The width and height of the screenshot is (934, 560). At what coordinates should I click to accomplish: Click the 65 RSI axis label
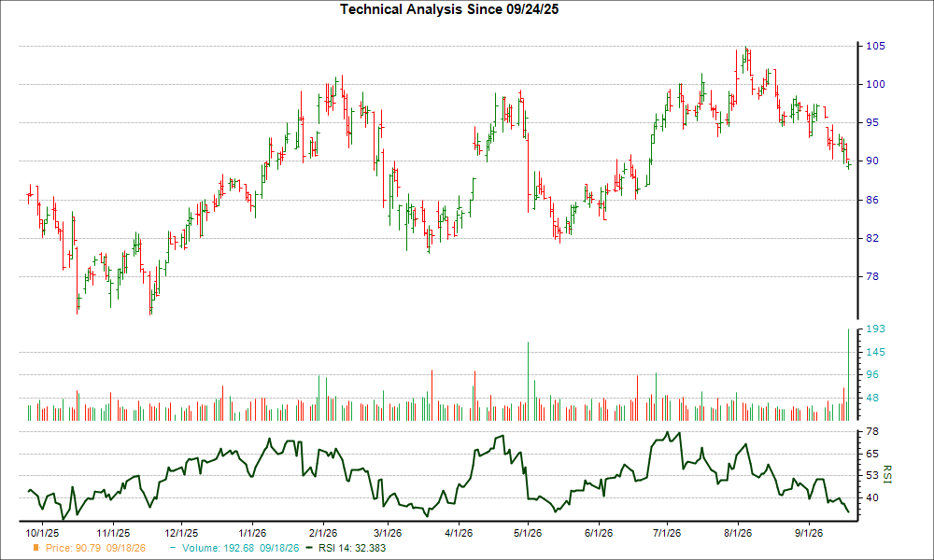click(872, 455)
